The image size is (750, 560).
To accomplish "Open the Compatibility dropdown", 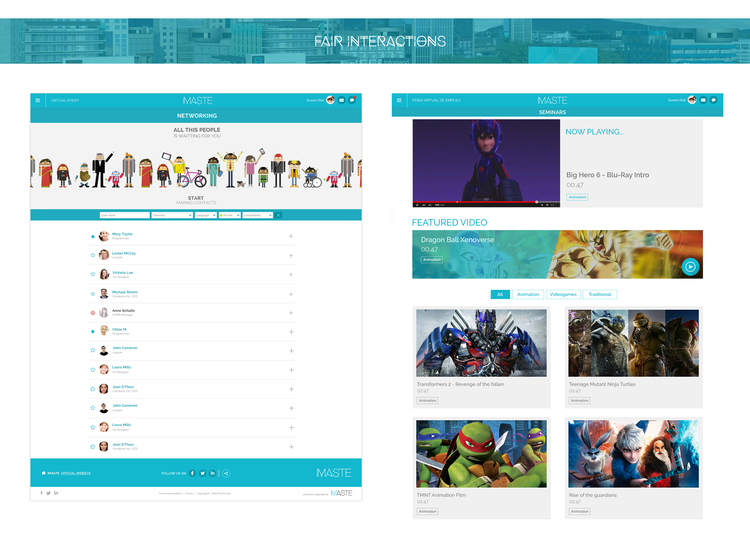I will coord(257,215).
